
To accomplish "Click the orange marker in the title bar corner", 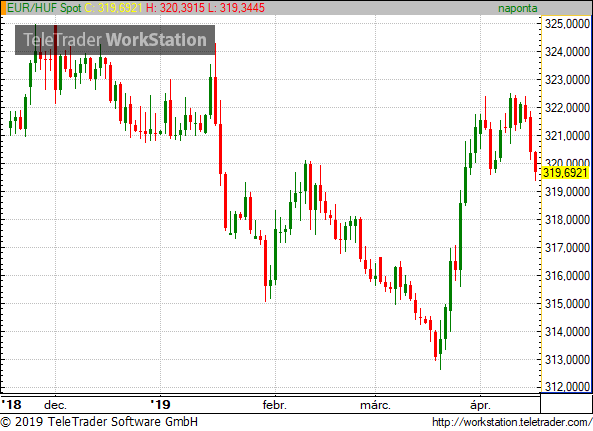I will 3,8.
